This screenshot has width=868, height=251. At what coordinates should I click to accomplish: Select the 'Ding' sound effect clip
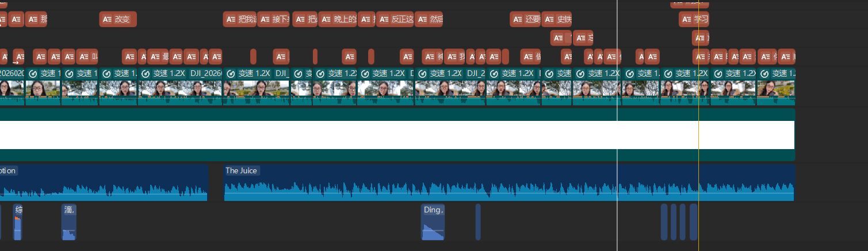point(433,222)
